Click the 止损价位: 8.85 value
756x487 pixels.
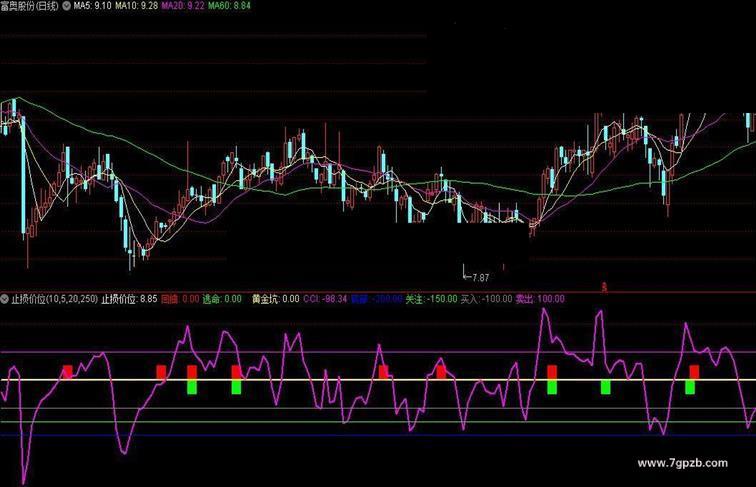pyautogui.click(x=129, y=299)
